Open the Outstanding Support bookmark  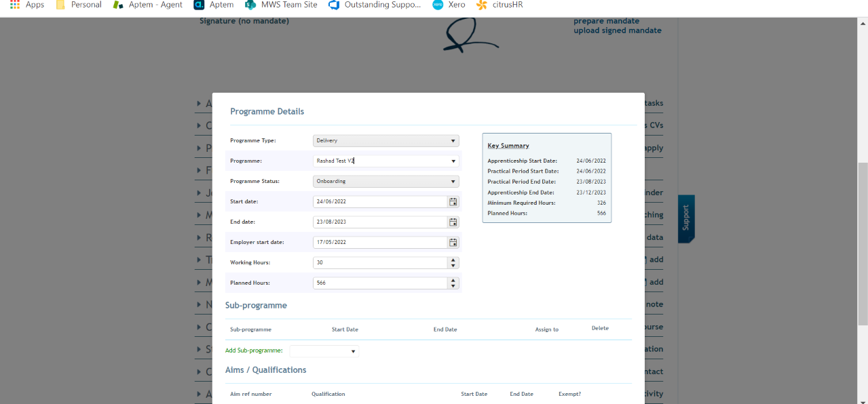click(x=374, y=5)
